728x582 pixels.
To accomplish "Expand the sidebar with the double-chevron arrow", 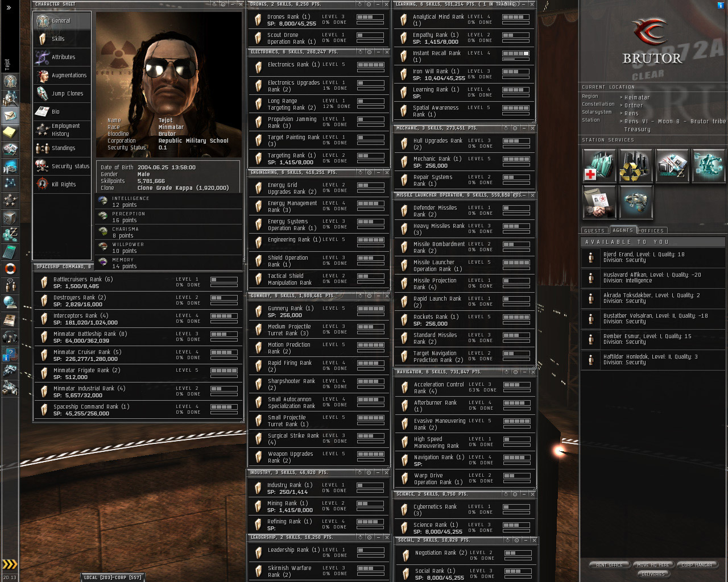I will (9, 7).
